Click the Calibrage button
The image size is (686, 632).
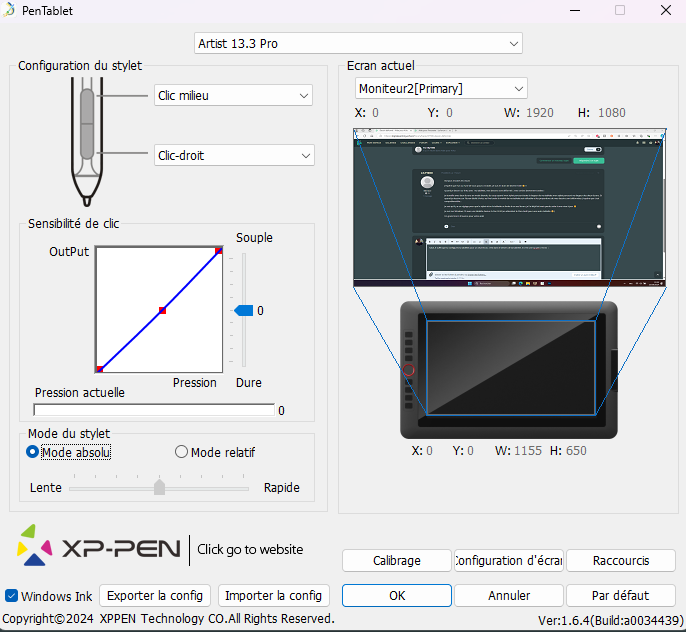pyautogui.click(x=397, y=561)
